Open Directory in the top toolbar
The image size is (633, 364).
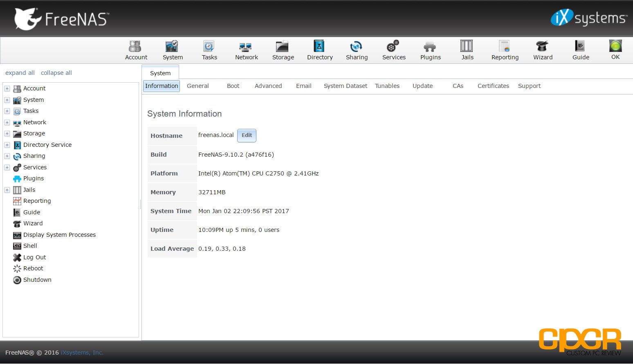click(x=320, y=50)
